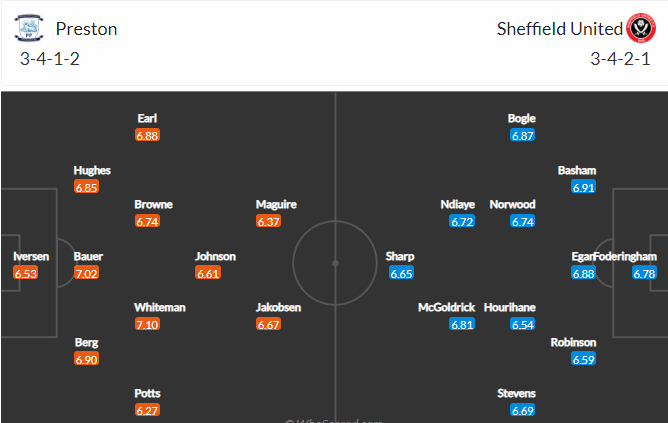Select McGoldrick's 6.81 rating badge

click(462, 324)
